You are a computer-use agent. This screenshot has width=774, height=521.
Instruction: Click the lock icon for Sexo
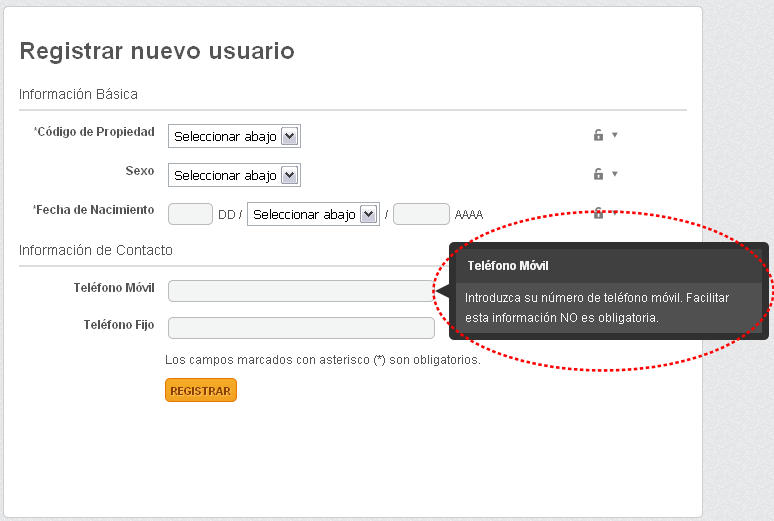pyautogui.click(x=598, y=174)
